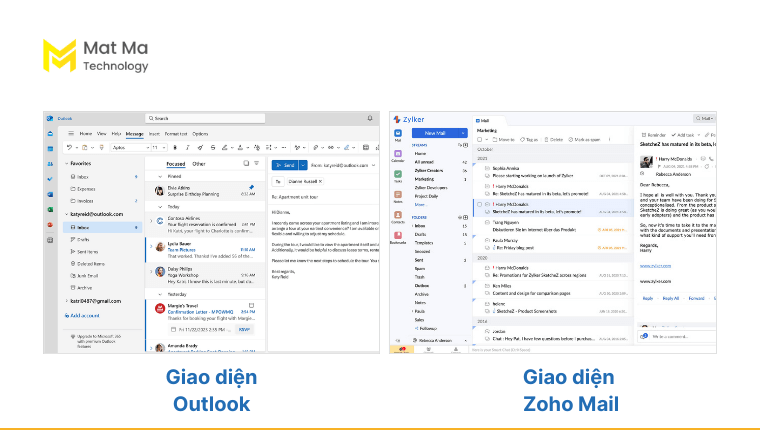Open Zoho New Mail dropdown arrow
The image size is (760, 430).
point(463,133)
